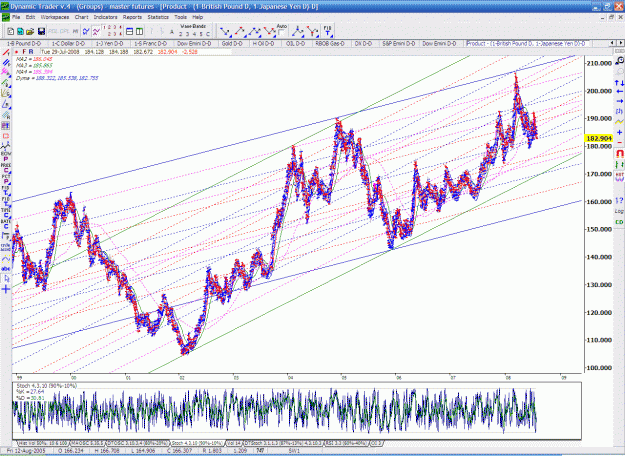Click the yellow zigzag line icon
This screenshot has width=625, height=456.
[x=619, y=121]
